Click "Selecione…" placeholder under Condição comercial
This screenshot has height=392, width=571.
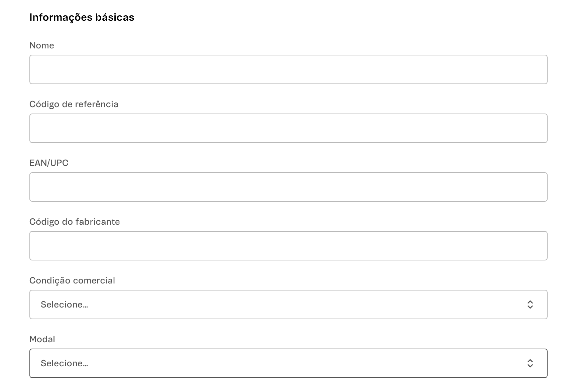click(x=64, y=305)
